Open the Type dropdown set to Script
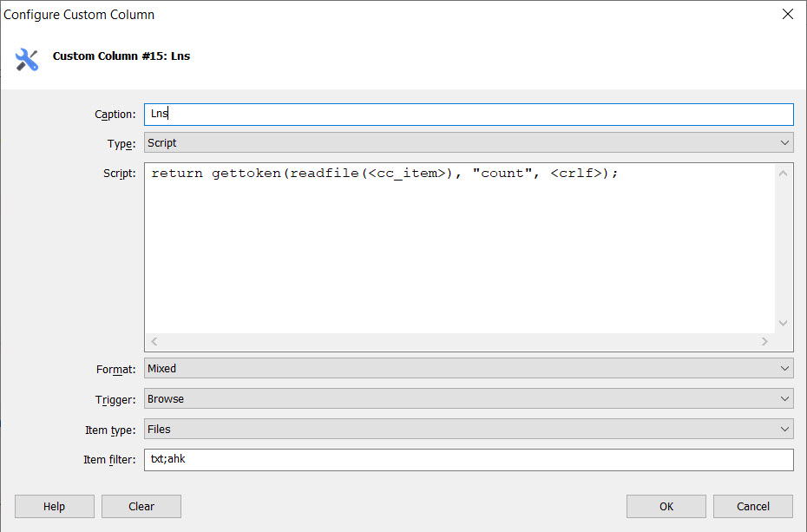Viewport: 807px width, 532px height. (x=469, y=143)
